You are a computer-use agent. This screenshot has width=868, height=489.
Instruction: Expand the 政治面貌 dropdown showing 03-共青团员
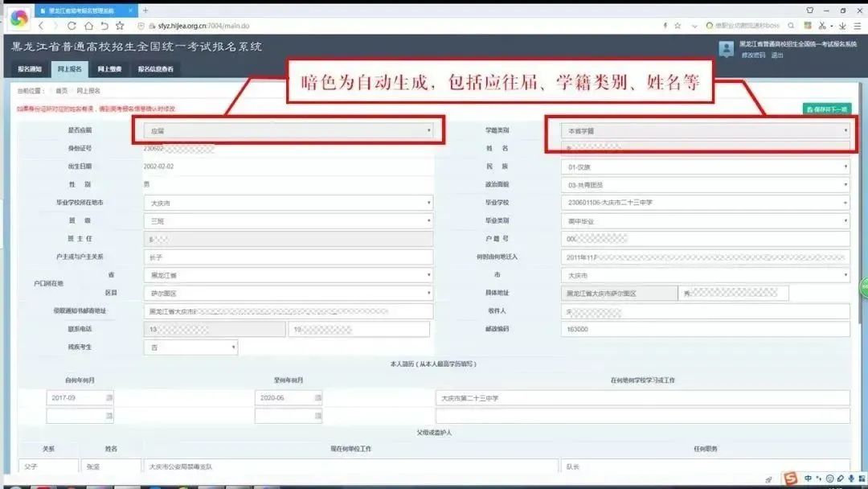pyautogui.click(x=705, y=184)
